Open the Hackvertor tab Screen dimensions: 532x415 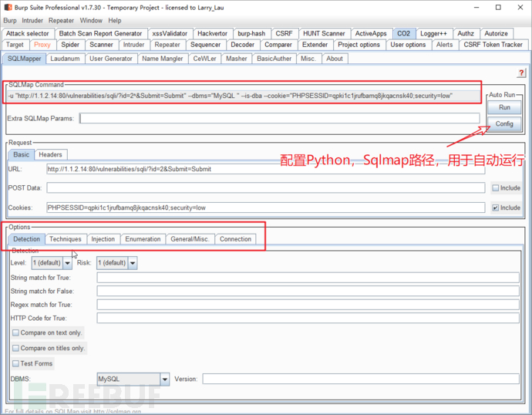pyautogui.click(x=212, y=34)
